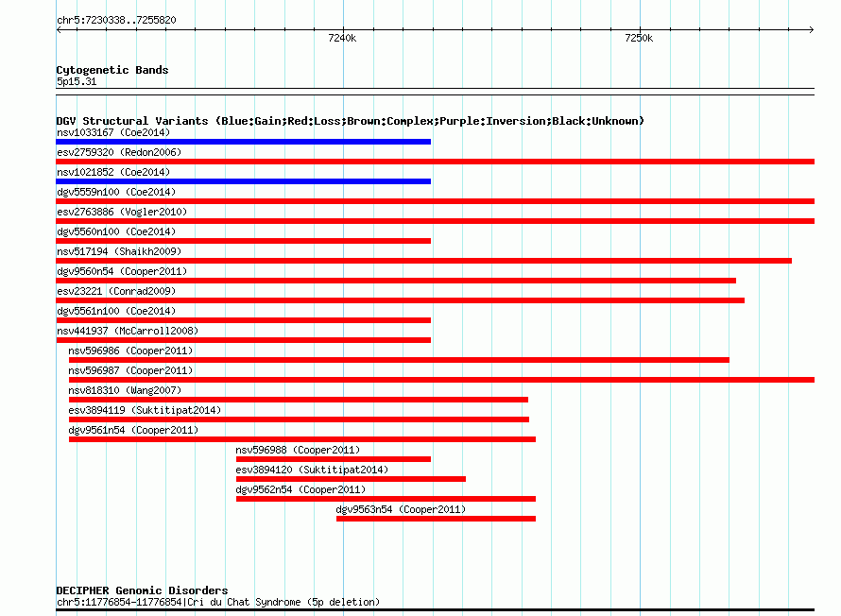Open the nsv517194 (Shaikh2009) variant
The image size is (841, 616).
(119, 251)
